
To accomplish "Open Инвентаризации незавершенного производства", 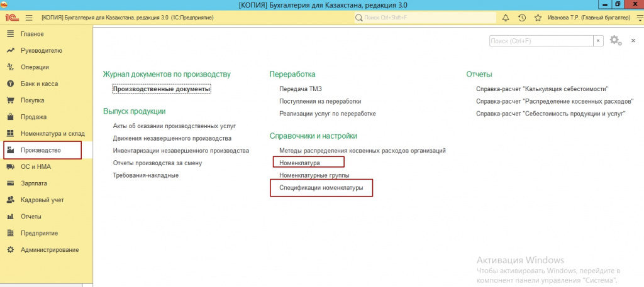I will point(180,151).
